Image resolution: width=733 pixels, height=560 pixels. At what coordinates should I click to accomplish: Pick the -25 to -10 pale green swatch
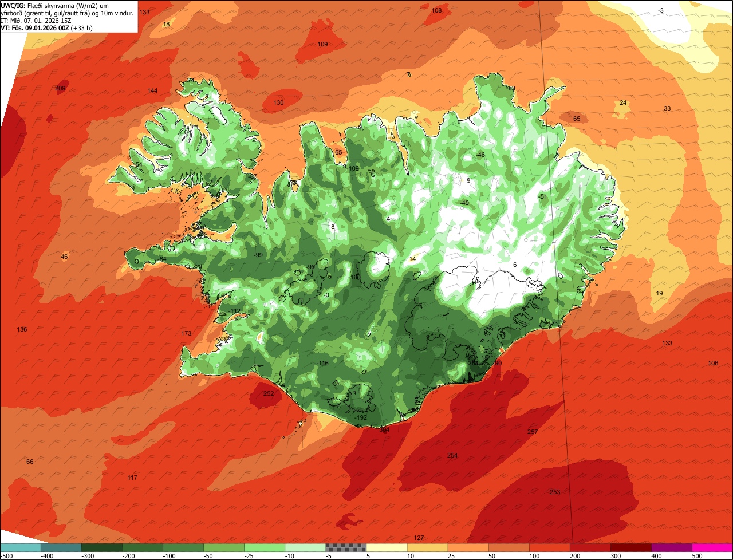coord(265,547)
